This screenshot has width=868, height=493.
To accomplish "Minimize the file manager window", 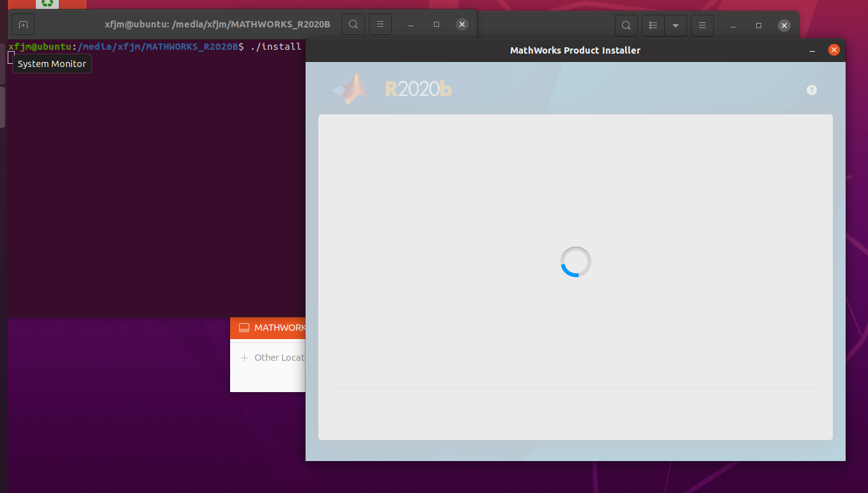I will (x=733, y=26).
